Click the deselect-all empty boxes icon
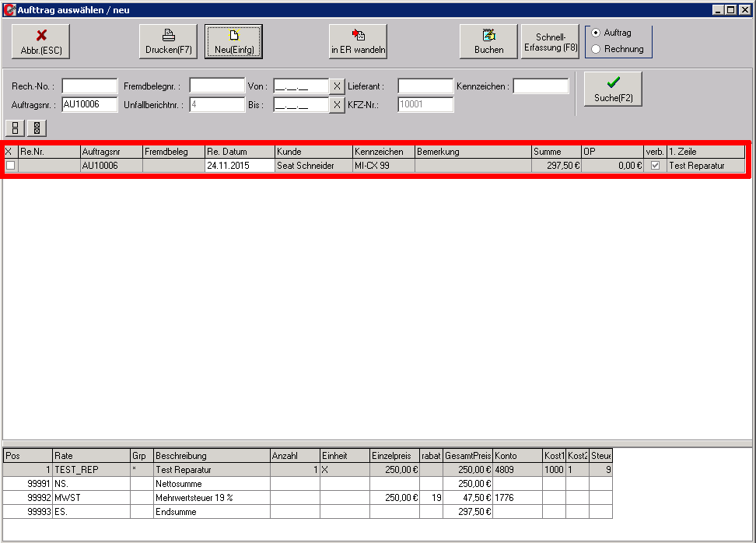This screenshot has height=543, width=756. tap(16, 128)
